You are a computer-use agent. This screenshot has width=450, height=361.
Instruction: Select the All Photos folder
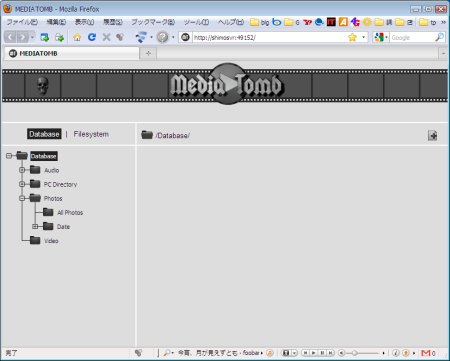(70, 212)
